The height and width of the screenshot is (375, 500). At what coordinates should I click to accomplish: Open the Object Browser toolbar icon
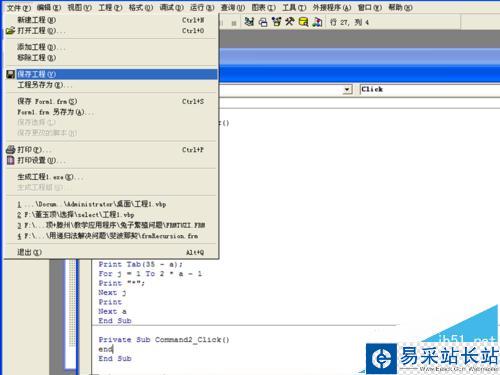(x=276, y=22)
